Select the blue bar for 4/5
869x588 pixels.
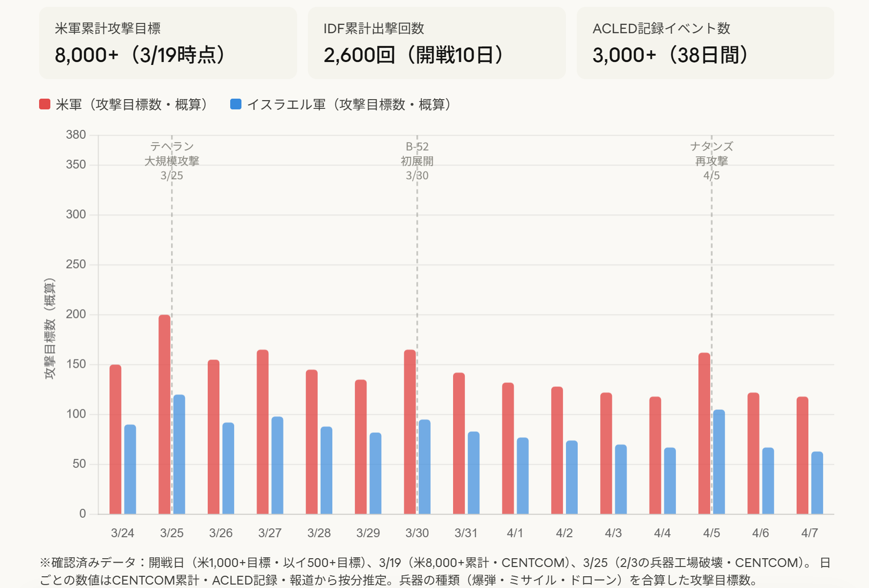718,462
